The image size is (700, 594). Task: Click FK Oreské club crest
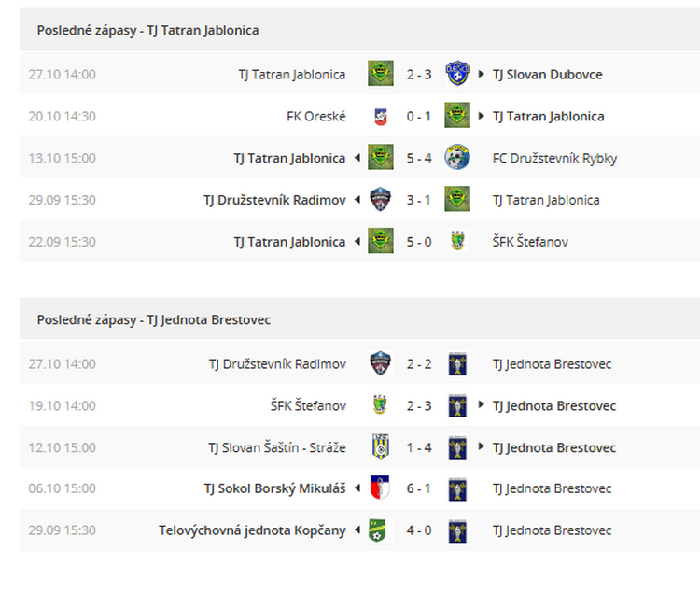tap(381, 117)
